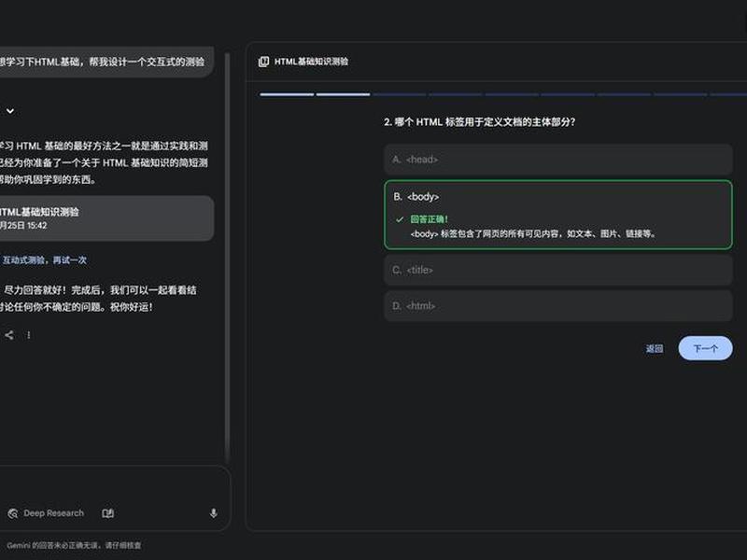747x560 pixels.
Task: Click the 下一个 next button
Action: [x=705, y=348]
